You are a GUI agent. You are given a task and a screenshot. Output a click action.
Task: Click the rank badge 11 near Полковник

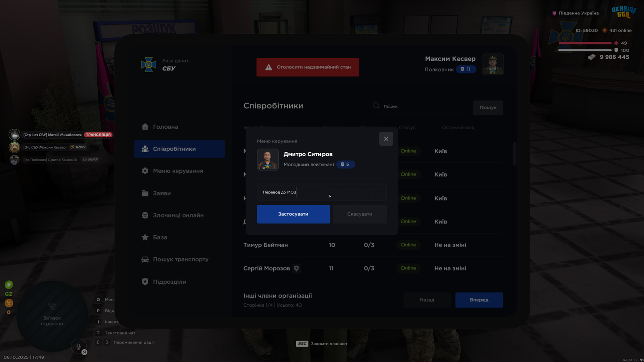466,69
